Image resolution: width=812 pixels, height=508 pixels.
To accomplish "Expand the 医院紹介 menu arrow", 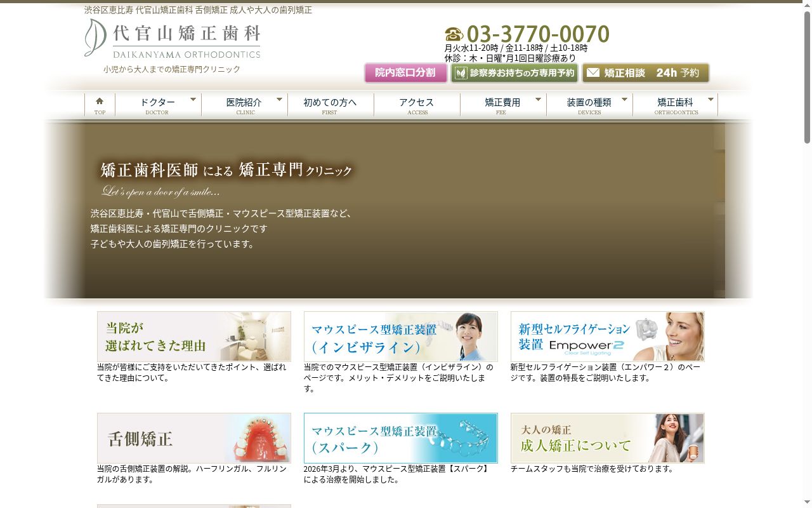I will (x=279, y=100).
